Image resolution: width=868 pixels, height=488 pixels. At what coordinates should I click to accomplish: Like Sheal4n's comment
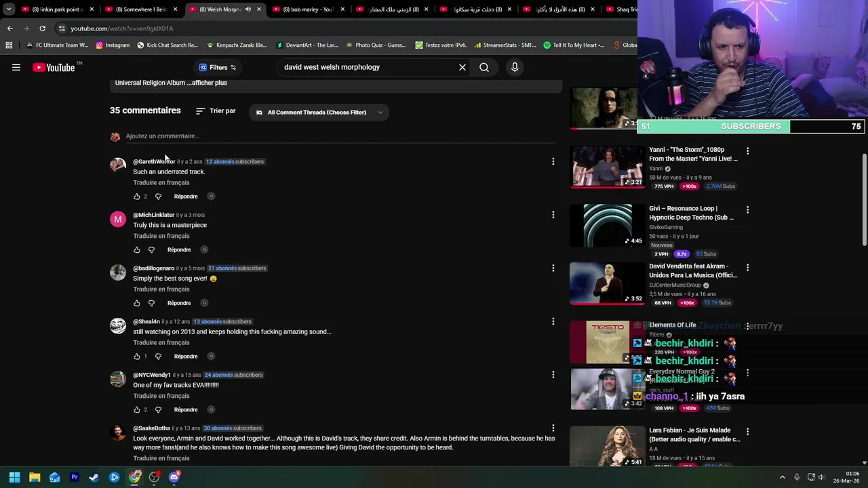[137, 357]
